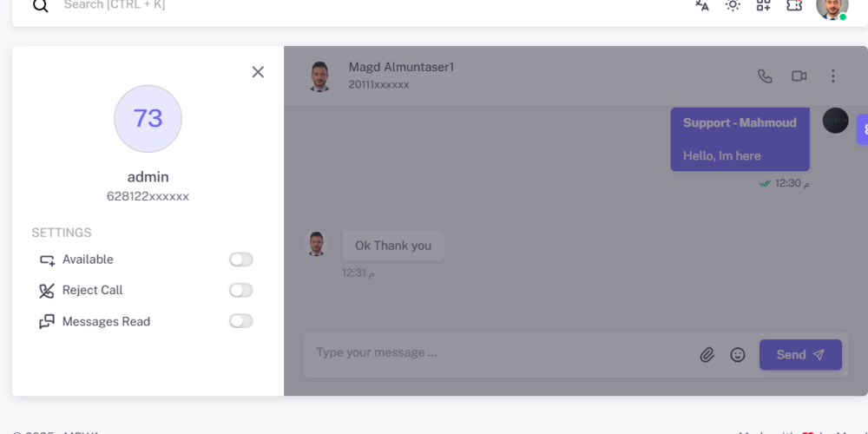Attach a file with the paperclip icon
Viewport: 868px width, 434px height.
tap(707, 355)
